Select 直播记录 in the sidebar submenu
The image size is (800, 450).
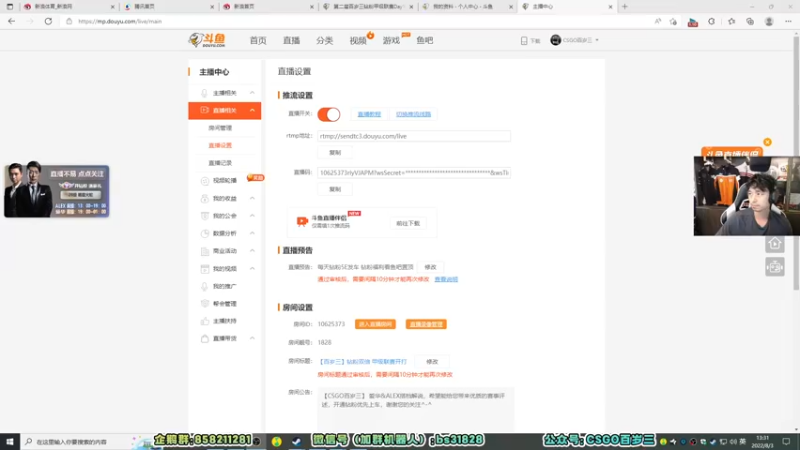click(x=220, y=163)
